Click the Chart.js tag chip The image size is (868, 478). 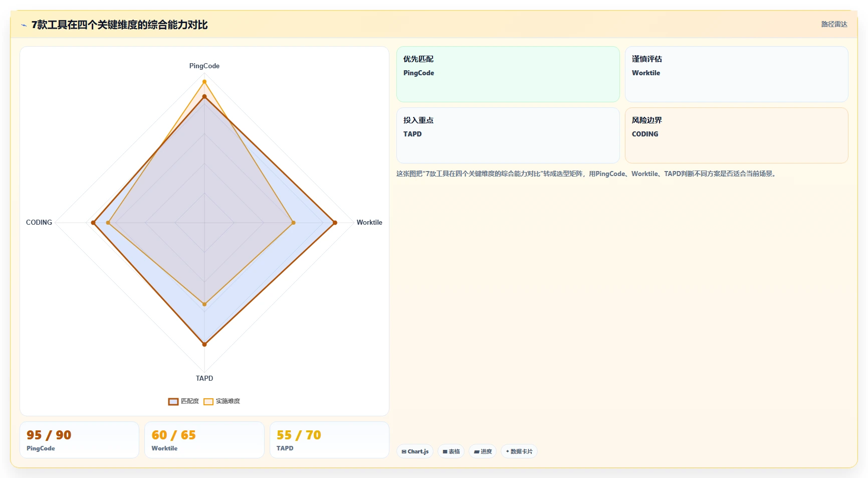coord(415,451)
